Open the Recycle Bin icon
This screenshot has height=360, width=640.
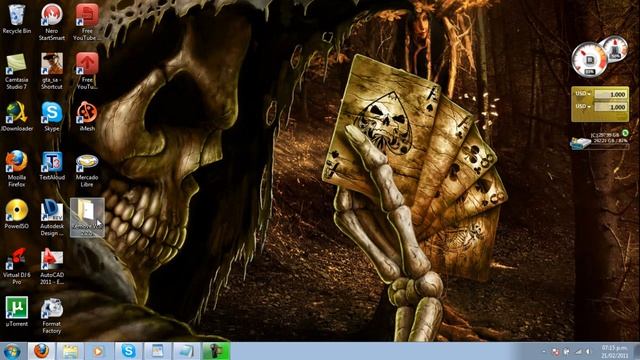[16, 19]
